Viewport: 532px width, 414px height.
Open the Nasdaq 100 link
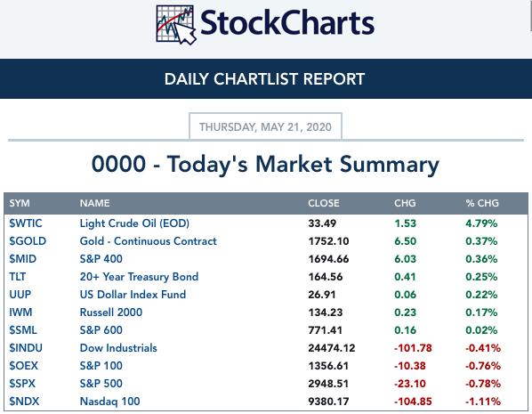click(109, 402)
